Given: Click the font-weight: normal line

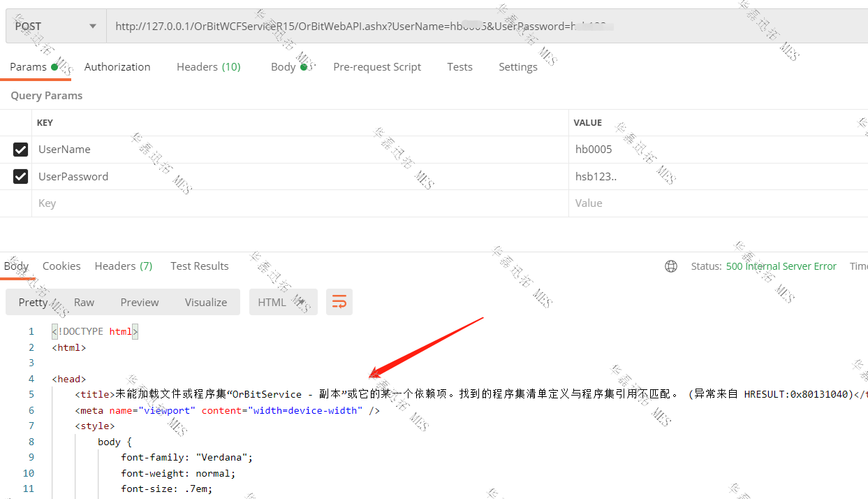Looking at the screenshot, I should tap(178, 473).
